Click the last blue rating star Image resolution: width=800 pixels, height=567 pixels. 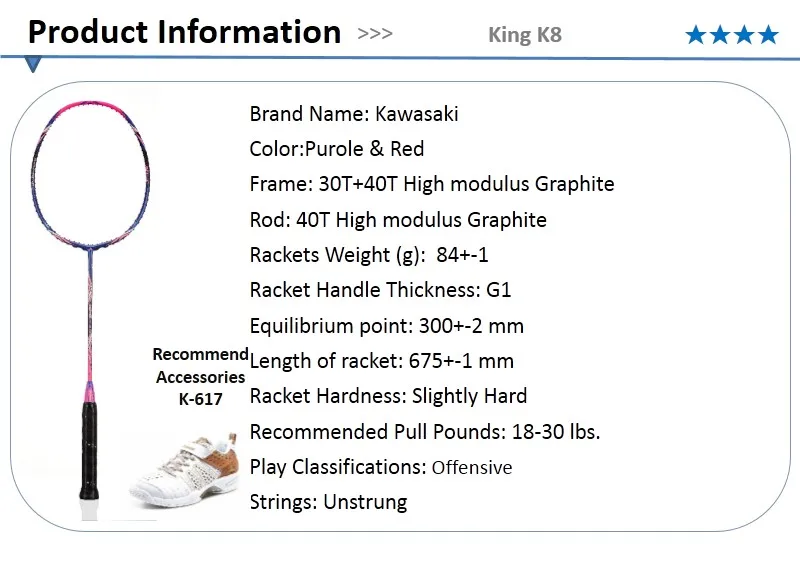pos(768,35)
